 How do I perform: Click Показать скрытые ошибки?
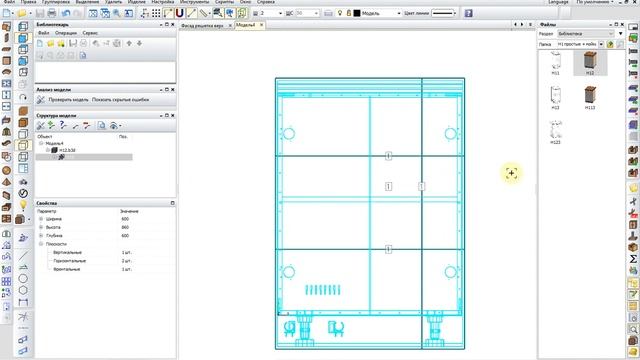pos(120,100)
